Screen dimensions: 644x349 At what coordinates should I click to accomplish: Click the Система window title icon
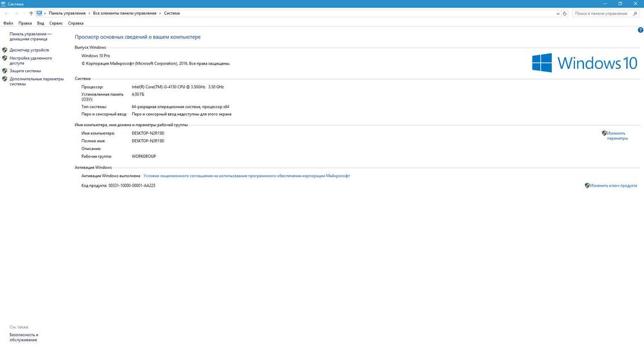click(3, 4)
